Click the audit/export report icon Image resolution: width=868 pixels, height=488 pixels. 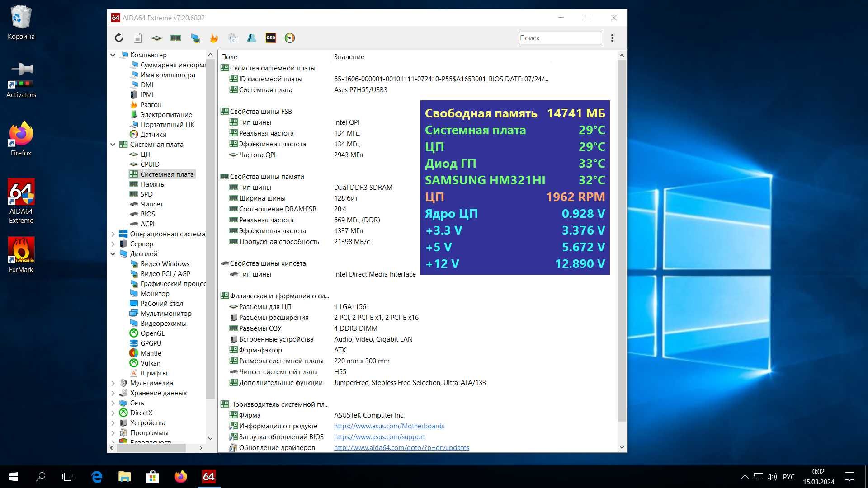tap(138, 38)
